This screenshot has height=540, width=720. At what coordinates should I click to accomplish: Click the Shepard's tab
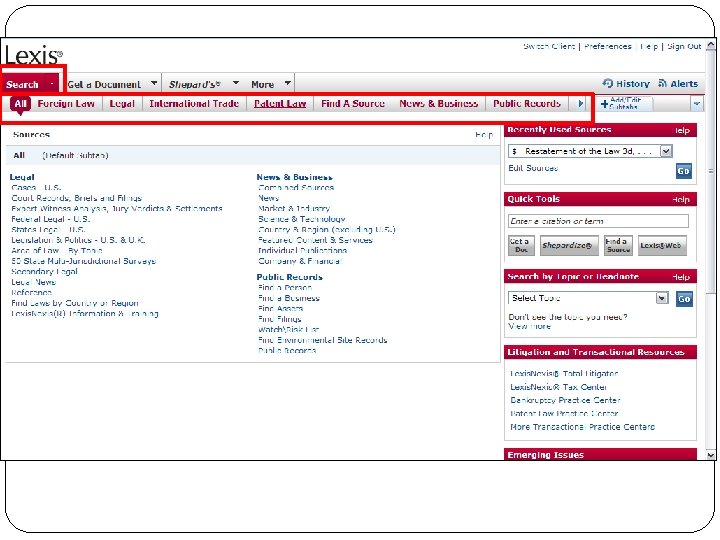[195, 84]
